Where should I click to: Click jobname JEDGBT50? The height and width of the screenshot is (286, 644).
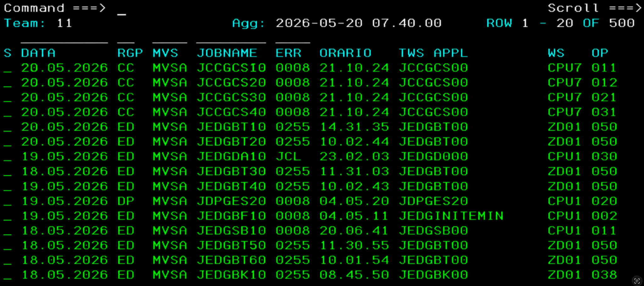231,246
